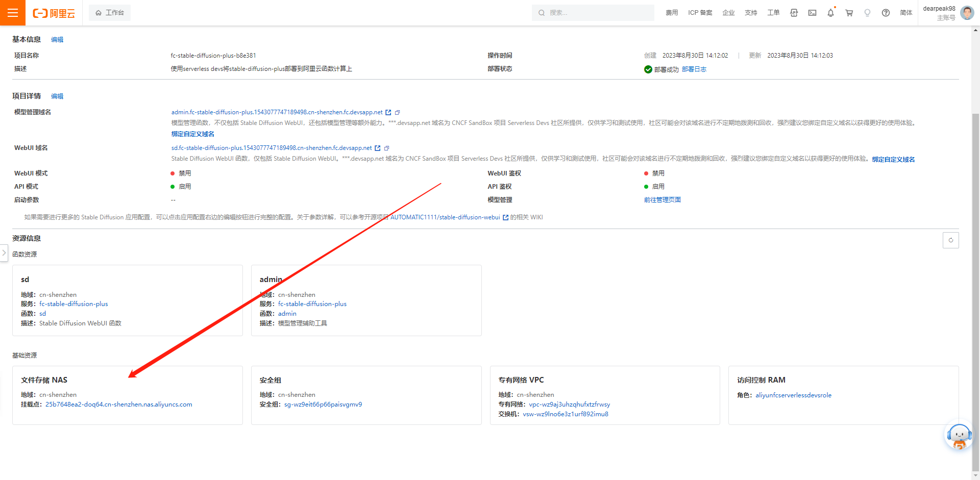Open admin domain in new window icon
The height and width of the screenshot is (480, 980).
point(388,112)
